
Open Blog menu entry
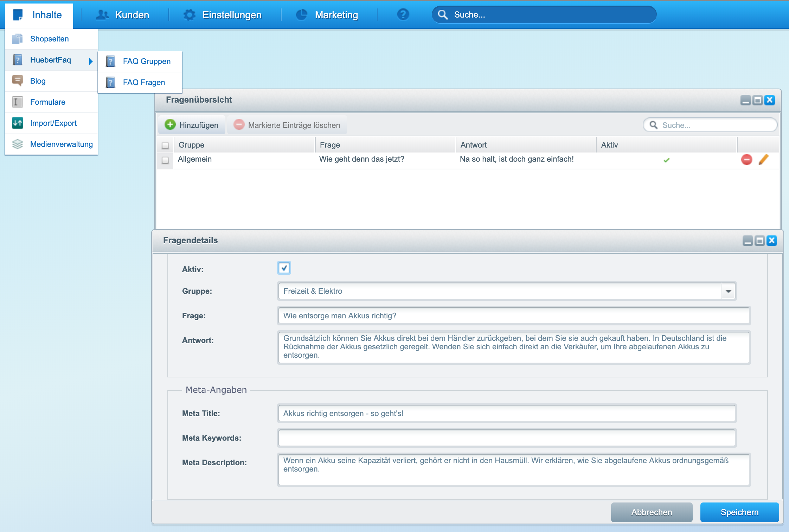(51, 81)
